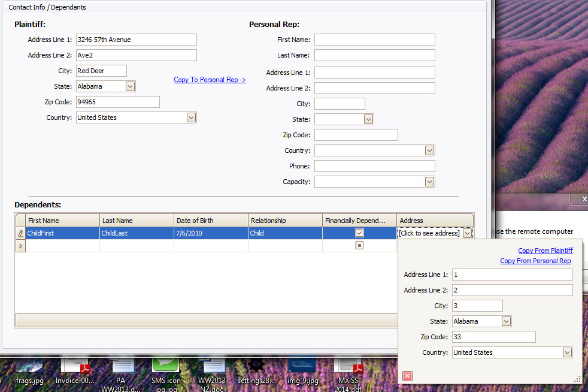Toggle Financially Dependent checkbox in new row
Screen dimensions: 588x392
click(x=359, y=246)
